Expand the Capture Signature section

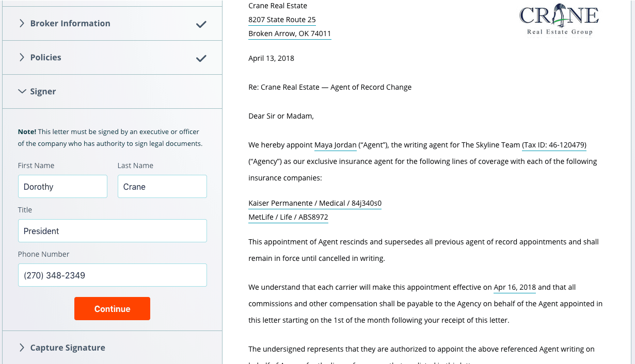click(67, 348)
